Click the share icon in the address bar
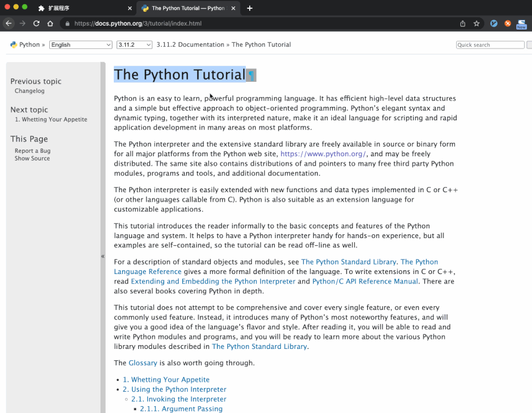 (463, 23)
